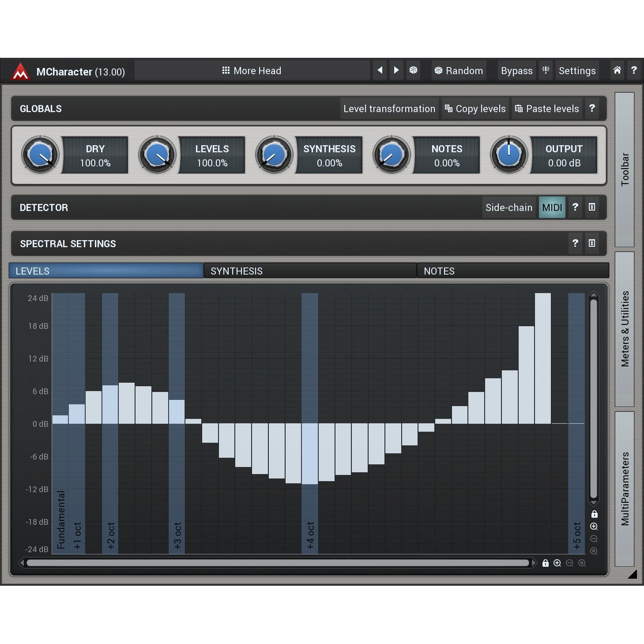Click the A/B comparison icon beside Bypass
644x644 pixels.
coord(546,71)
